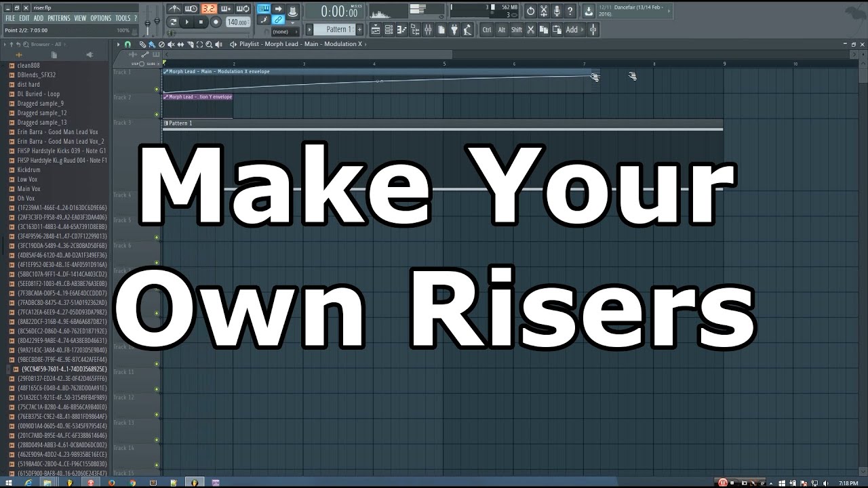Click the Play transport button
The height and width of the screenshot is (488, 868).
186,22
